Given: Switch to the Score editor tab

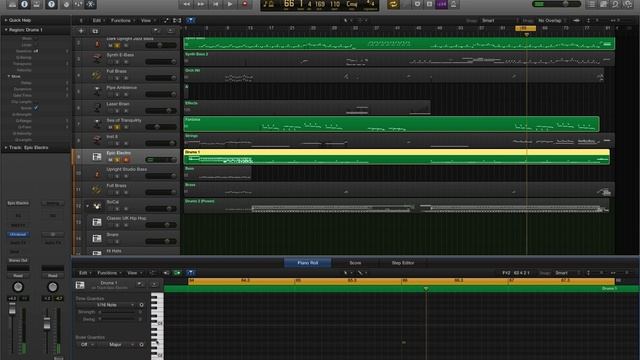Looking at the screenshot, I should (x=355, y=263).
